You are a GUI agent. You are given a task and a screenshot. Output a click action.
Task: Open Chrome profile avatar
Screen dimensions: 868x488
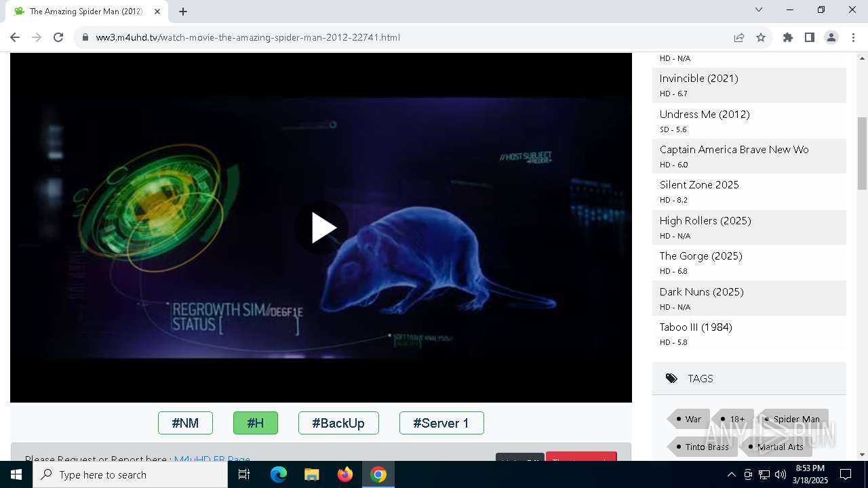(x=831, y=37)
